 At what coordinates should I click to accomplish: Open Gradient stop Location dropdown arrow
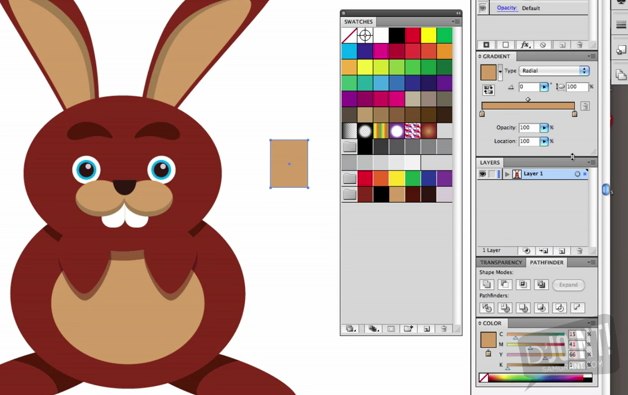[x=544, y=141]
